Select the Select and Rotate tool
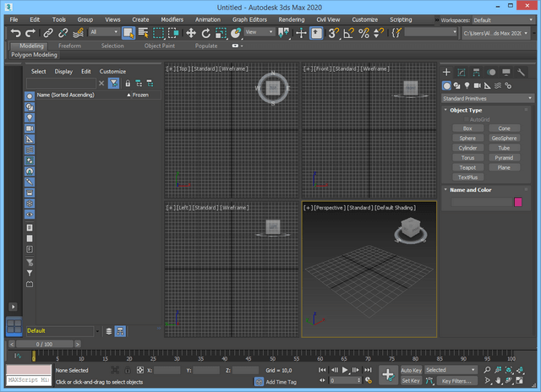 click(x=205, y=33)
